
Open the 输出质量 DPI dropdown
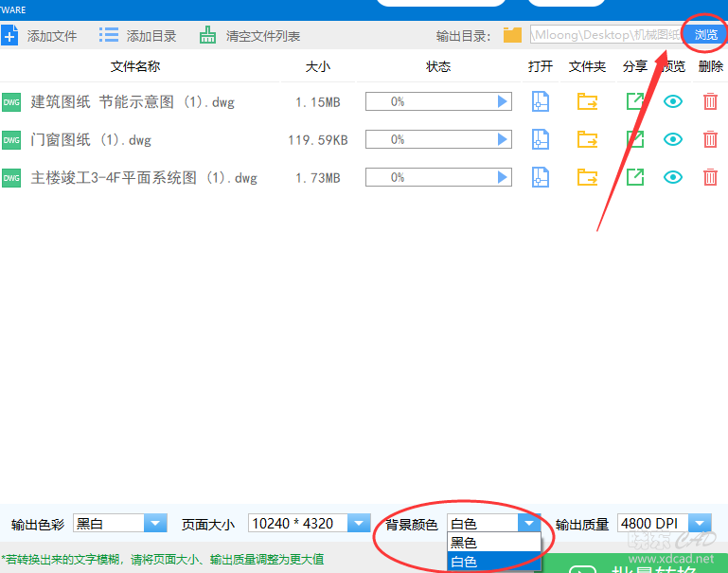(700, 524)
